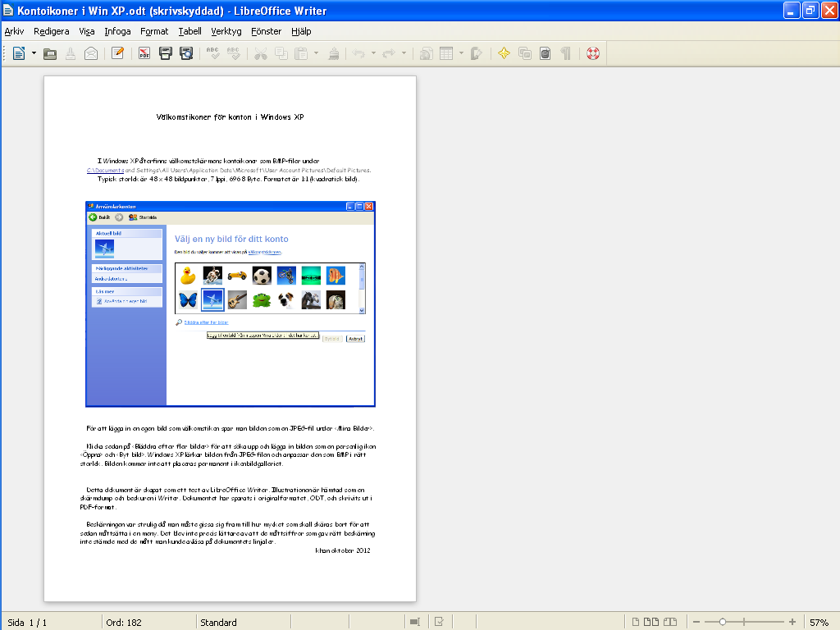Click the Cut scissors icon
Image resolution: width=840 pixels, height=630 pixels.
click(x=260, y=53)
